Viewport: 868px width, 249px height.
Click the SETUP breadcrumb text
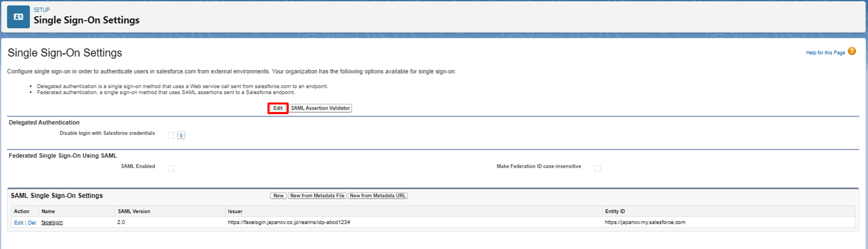[41, 10]
